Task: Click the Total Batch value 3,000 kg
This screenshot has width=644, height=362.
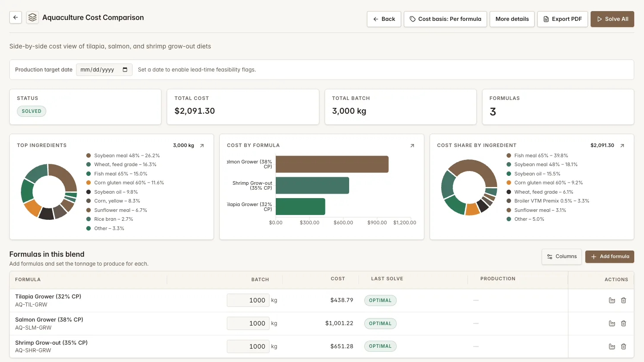Action: point(349,111)
